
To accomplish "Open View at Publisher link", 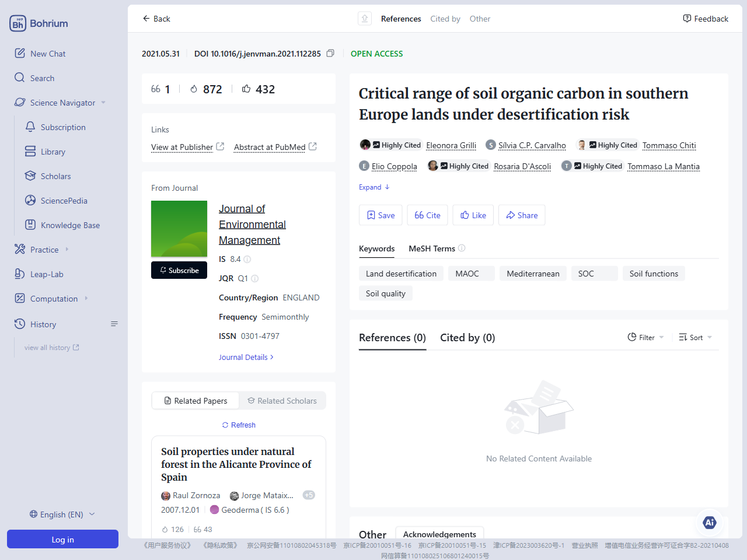I will pos(187,147).
